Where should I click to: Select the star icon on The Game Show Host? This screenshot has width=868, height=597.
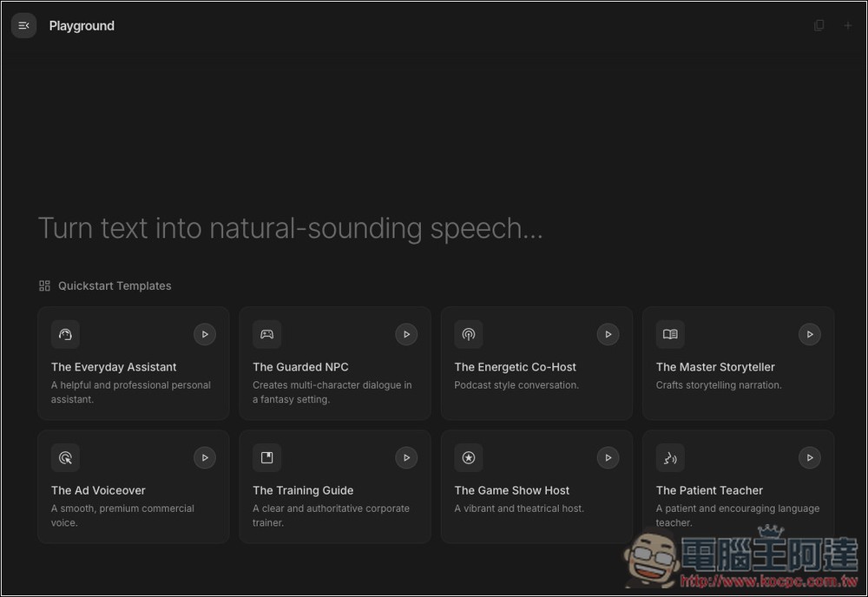click(468, 457)
